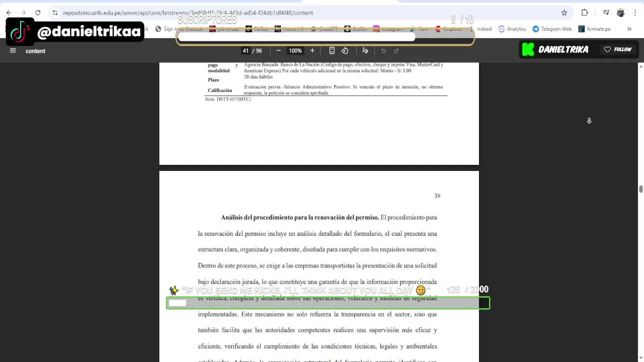This screenshot has width=644, height=362.
Task: Focus the address bar URL
Action: coord(188,13)
